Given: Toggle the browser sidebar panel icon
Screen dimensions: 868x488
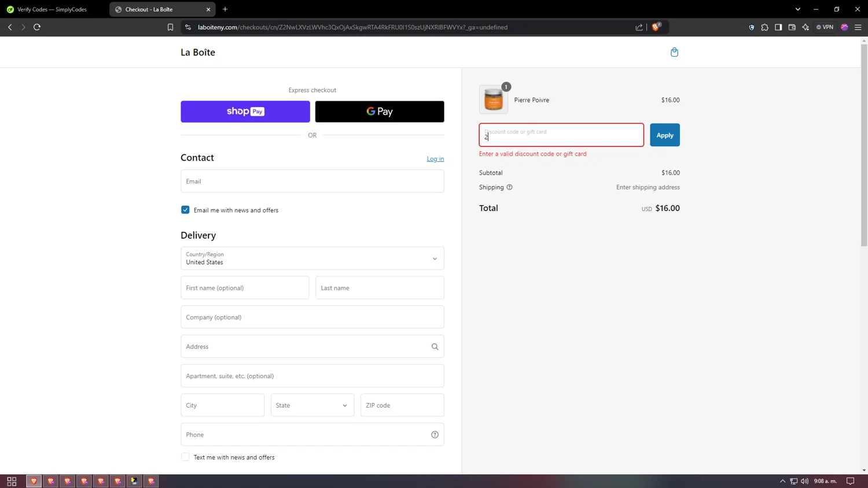Looking at the screenshot, I should (x=778, y=27).
